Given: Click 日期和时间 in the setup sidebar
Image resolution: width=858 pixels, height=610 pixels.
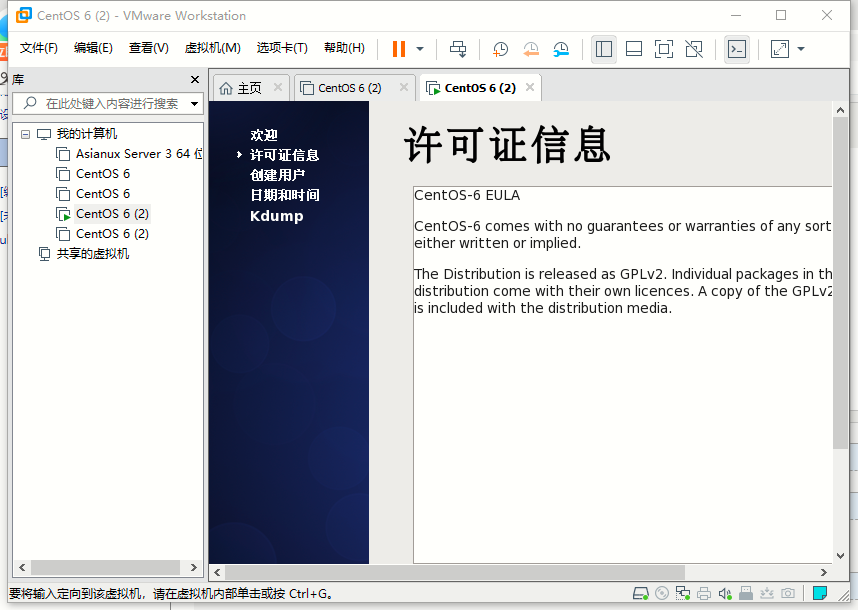Looking at the screenshot, I should coord(285,195).
